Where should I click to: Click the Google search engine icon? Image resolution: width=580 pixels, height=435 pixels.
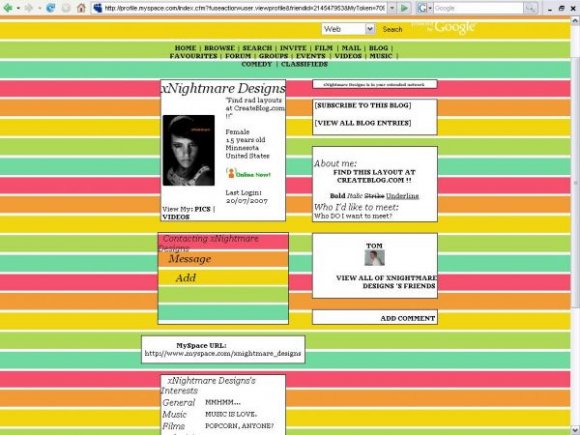421,8
